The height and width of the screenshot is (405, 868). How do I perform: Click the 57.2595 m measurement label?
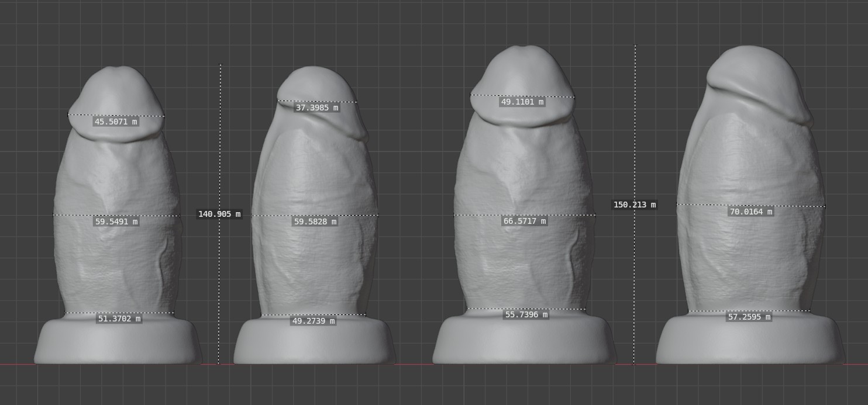pos(749,317)
